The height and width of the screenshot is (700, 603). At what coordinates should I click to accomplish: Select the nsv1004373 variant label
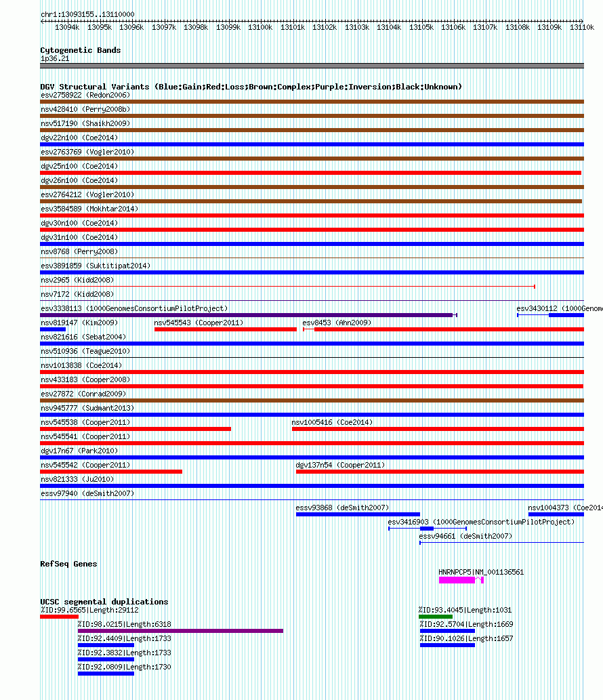coord(566,508)
